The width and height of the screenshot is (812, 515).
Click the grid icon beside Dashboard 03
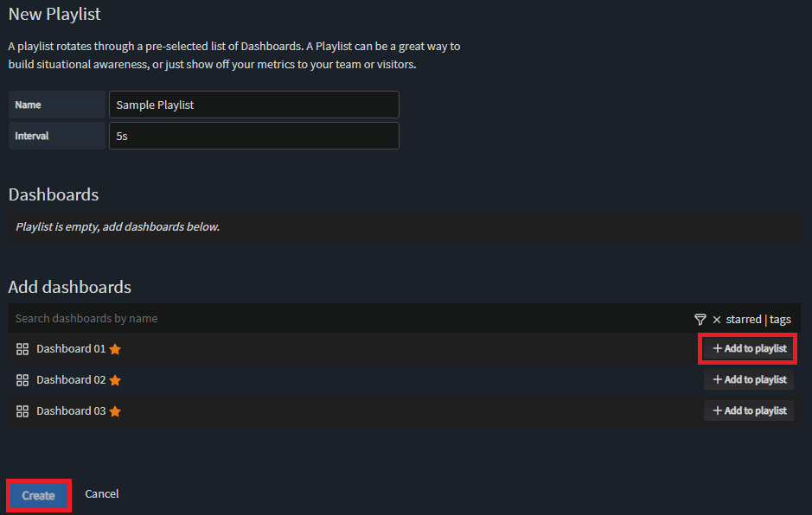[x=22, y=411]
